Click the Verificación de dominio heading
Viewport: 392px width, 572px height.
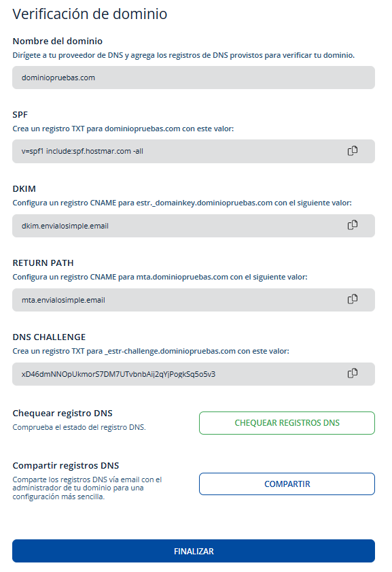pos(90,14)
